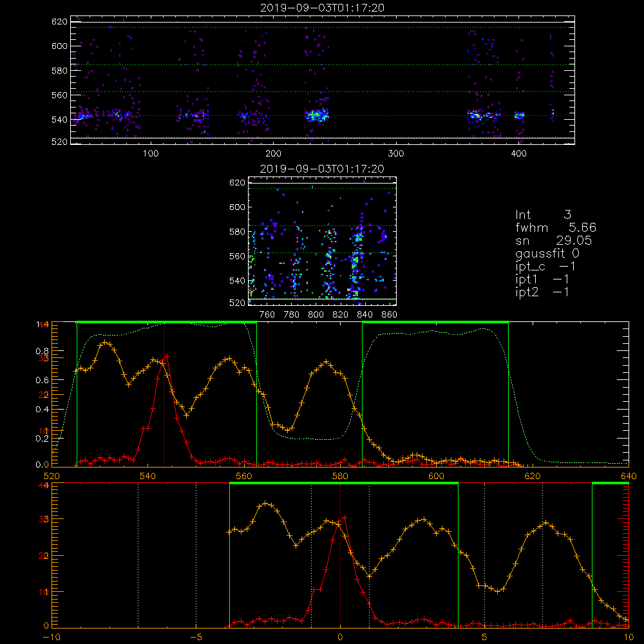Click the '-10' x-axis label of bottom plot
Viewport: 644px width, 644px height.
(x=52, y=637)
